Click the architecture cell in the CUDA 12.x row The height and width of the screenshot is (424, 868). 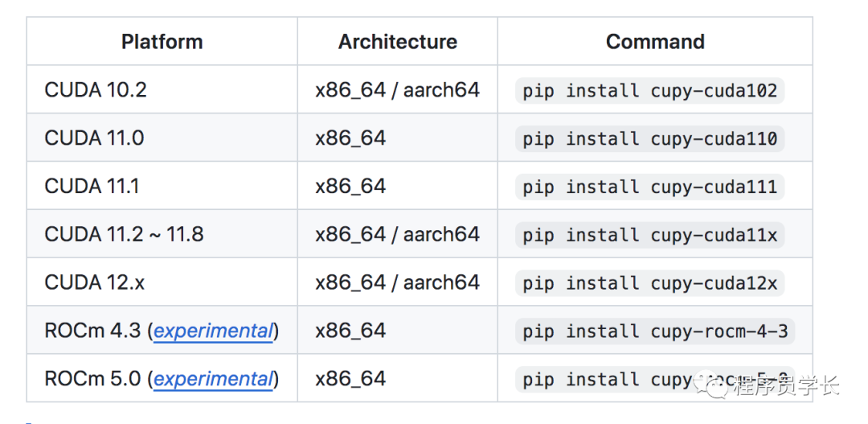[x=397, y=282]
